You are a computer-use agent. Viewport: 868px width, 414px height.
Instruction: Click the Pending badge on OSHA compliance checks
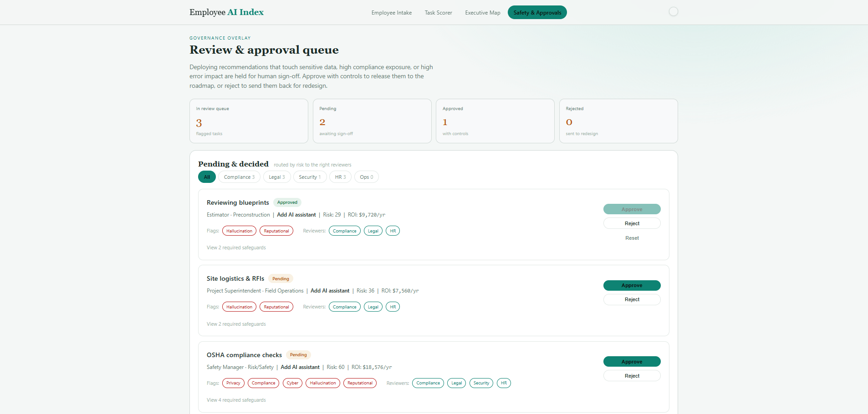[298, 355]
